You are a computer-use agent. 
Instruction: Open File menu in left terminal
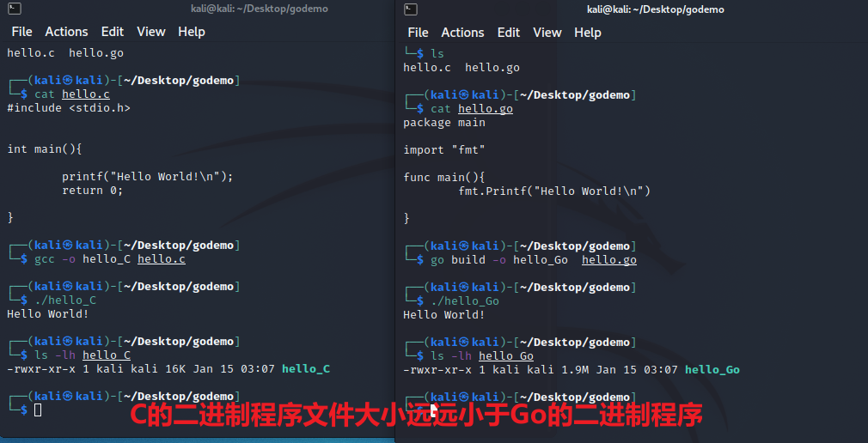point(21,32)
